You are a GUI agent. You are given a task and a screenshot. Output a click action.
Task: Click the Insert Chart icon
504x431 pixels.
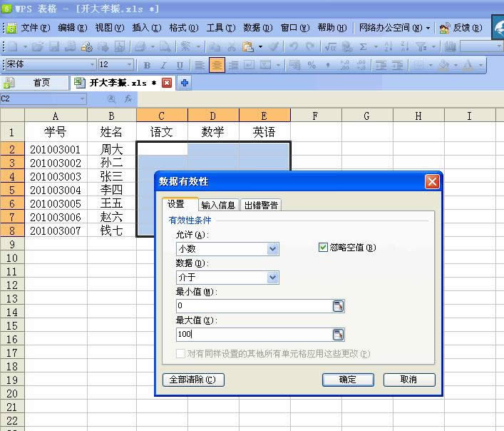(451, 47)
